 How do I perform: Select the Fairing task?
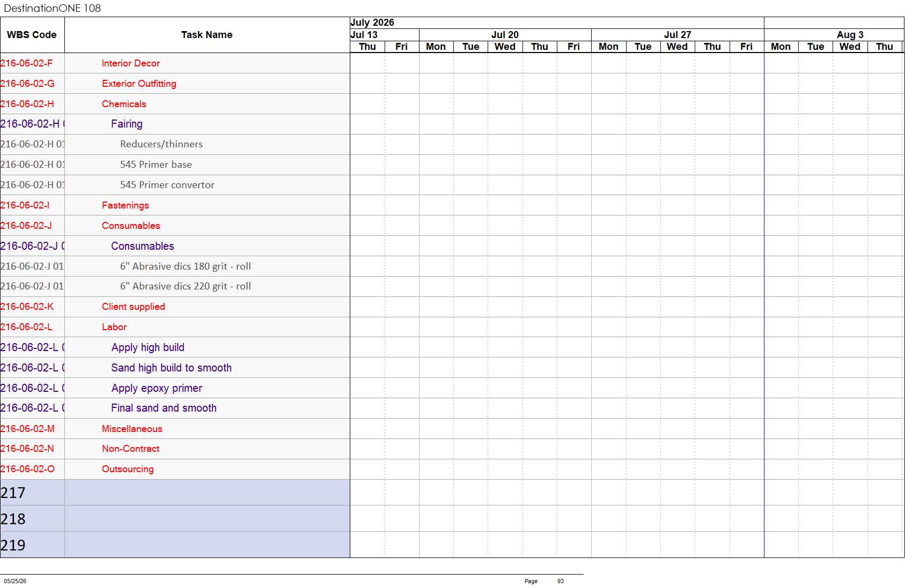coord(127,124)
